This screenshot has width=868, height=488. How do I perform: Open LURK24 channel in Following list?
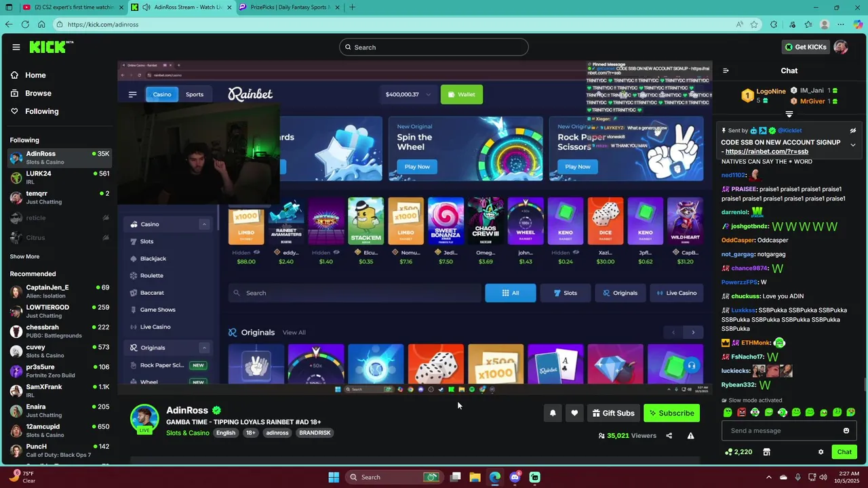click(x=60, y=178)
